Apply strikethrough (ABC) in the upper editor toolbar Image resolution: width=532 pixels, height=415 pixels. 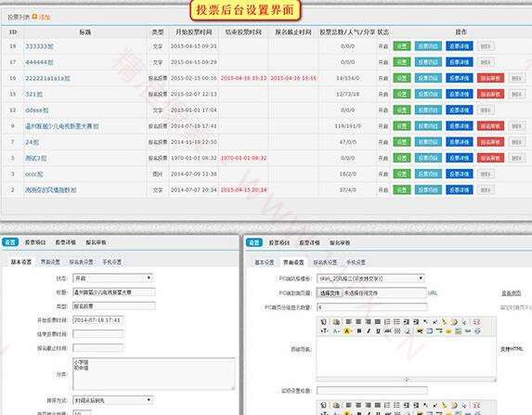387,331
